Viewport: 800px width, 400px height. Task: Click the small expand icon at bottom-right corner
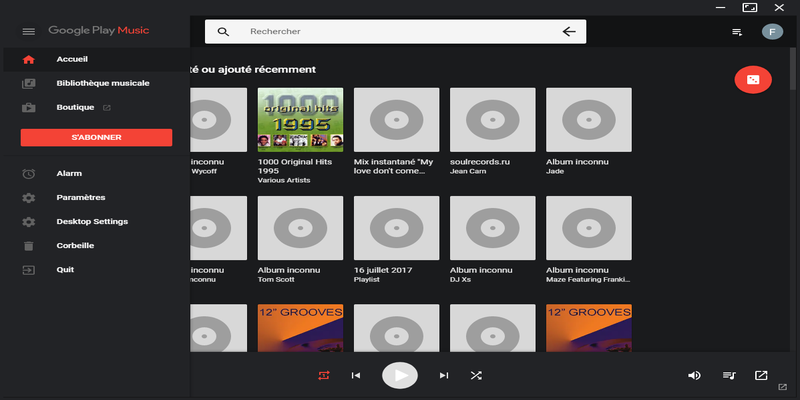[782, 387]
